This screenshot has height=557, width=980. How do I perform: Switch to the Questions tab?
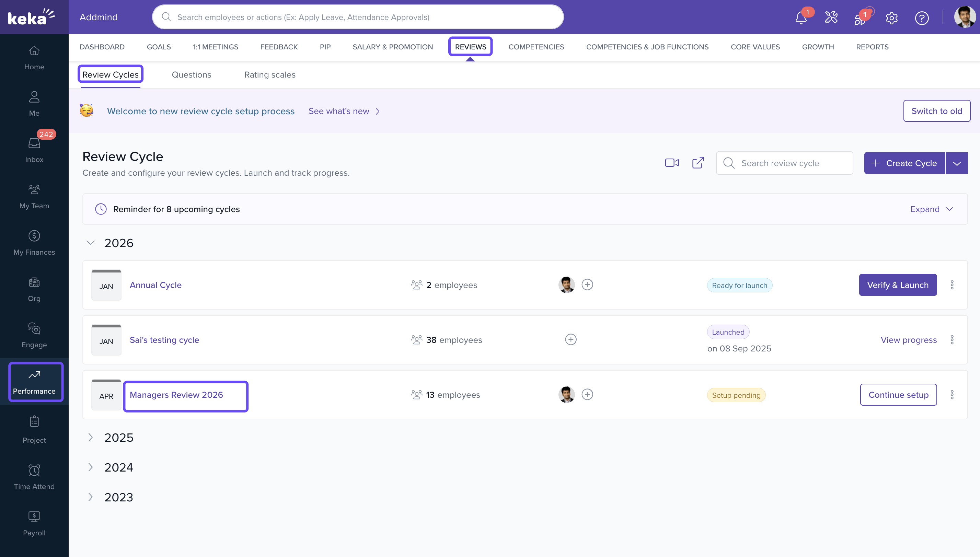coord(191,74)
